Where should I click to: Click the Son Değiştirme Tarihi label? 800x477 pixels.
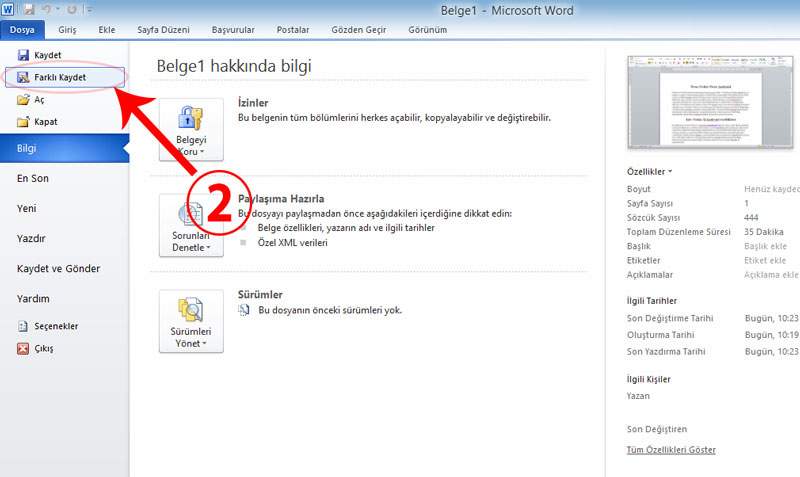coord(670,318)
